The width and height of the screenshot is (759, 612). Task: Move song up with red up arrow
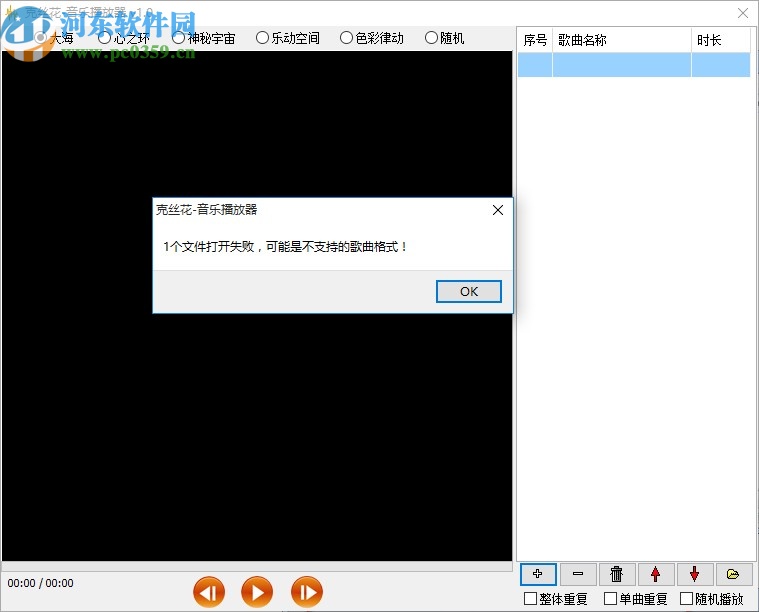point(656,574)
